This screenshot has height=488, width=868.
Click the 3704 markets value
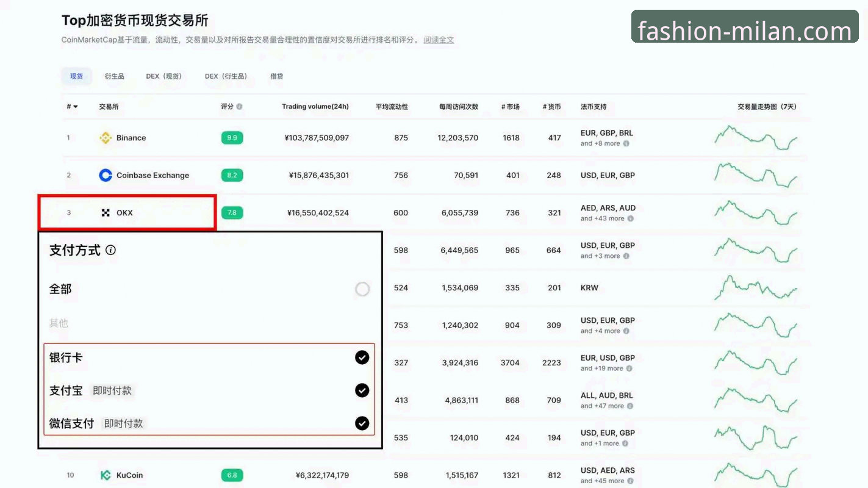[x=510, y=363]
